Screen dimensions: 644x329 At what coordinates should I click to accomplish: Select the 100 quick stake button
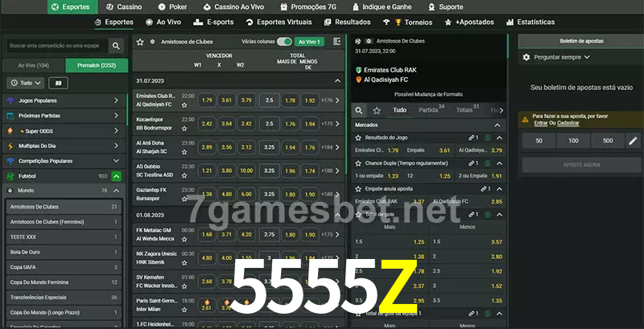tap(572, 141)
